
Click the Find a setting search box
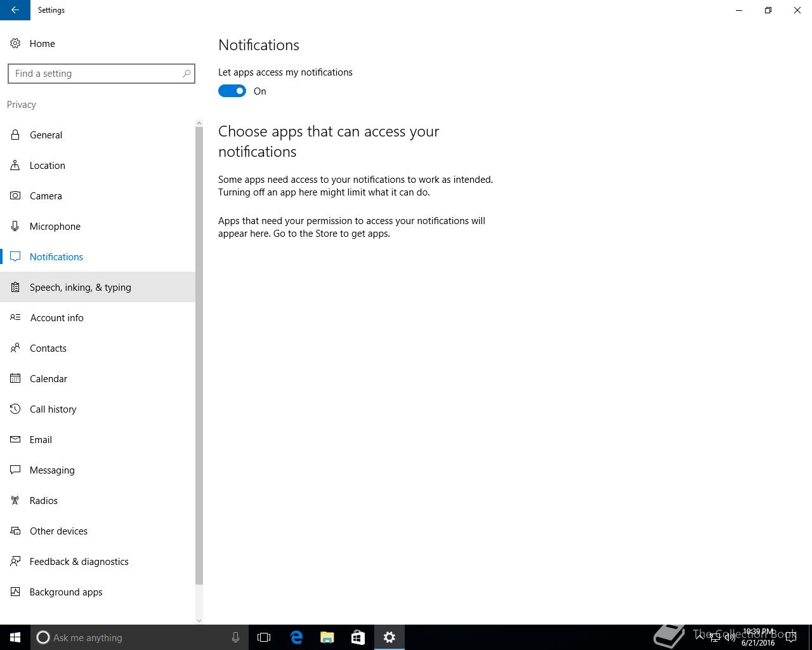point(101,74)
